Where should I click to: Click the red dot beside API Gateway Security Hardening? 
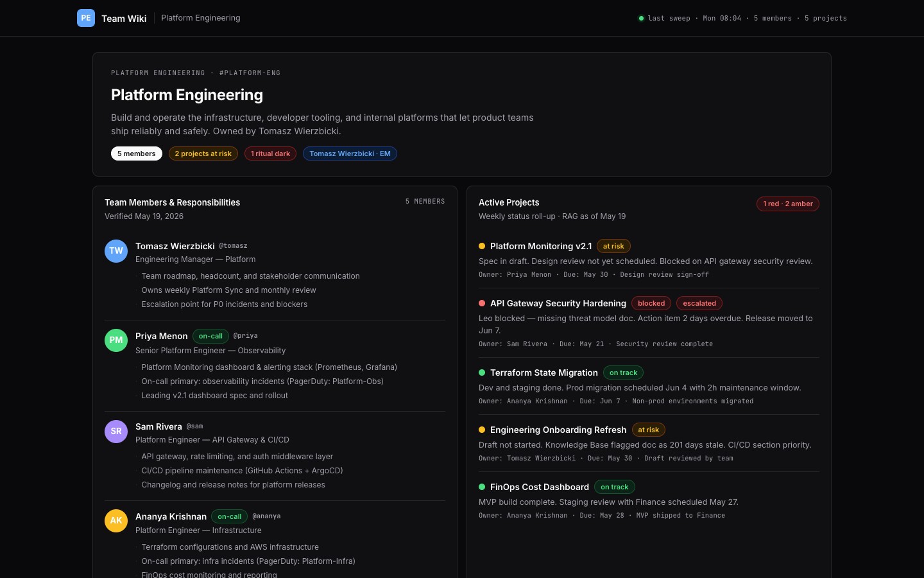(482, 303)
